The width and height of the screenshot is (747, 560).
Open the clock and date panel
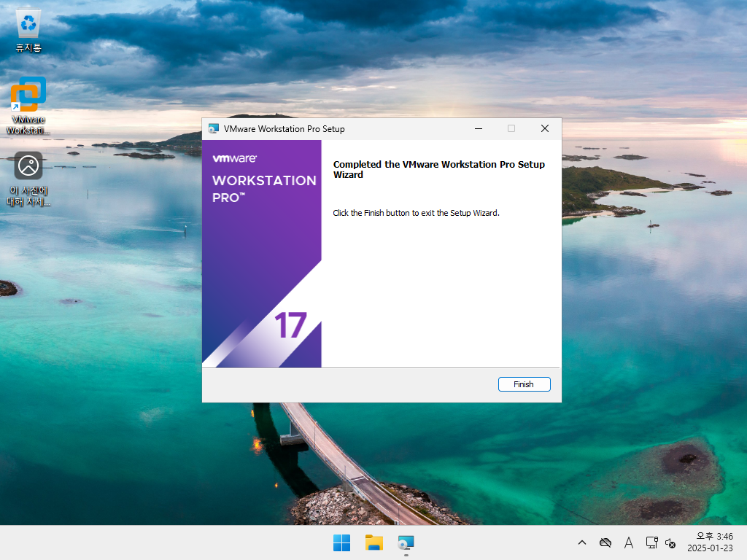tap(710, 542)
